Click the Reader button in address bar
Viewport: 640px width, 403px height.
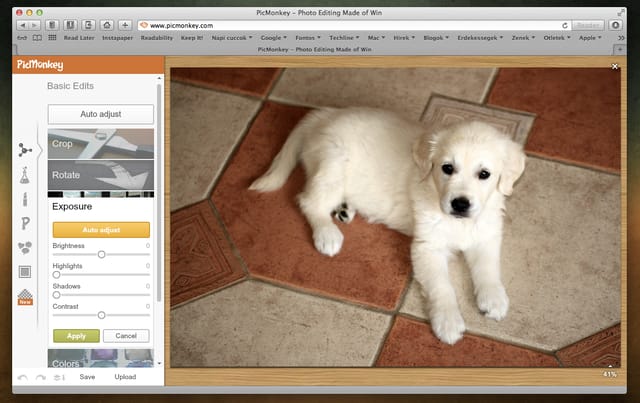588,25
